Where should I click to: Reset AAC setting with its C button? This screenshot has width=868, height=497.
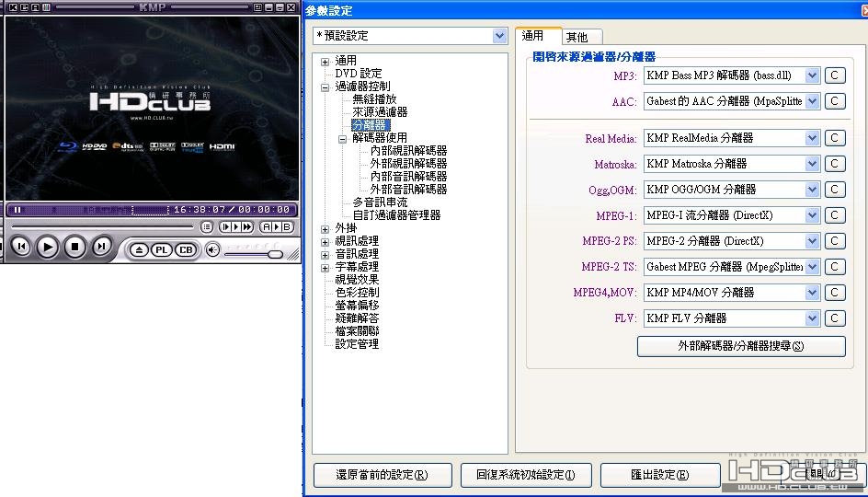tap(835, 101)
